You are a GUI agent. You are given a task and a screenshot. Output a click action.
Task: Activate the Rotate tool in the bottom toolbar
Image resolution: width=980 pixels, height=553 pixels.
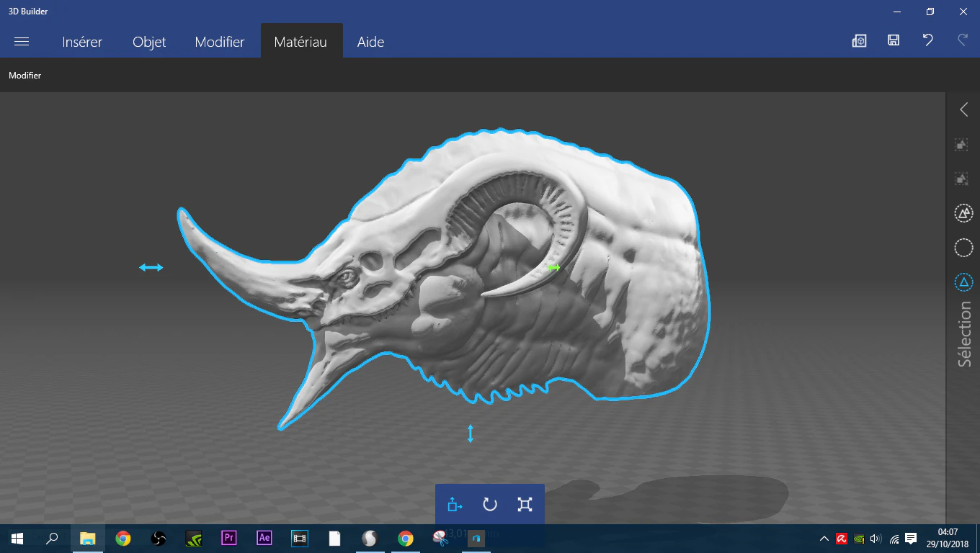[x=490, y=504]
